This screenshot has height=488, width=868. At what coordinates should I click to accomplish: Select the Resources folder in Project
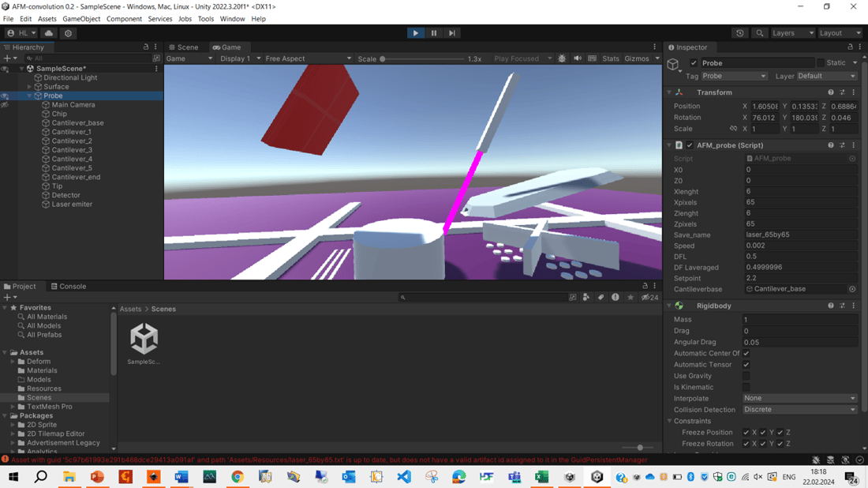[x=43, y=389]
